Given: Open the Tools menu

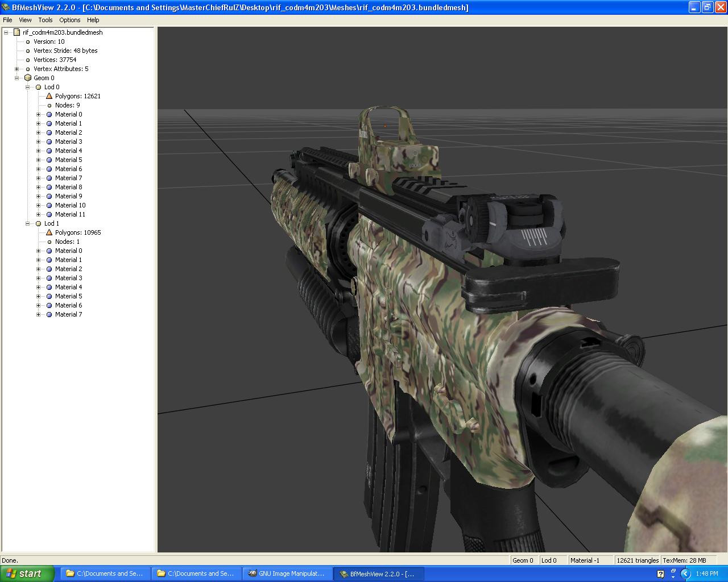Looking at the screenshot, I should click(x=45, y=20).
